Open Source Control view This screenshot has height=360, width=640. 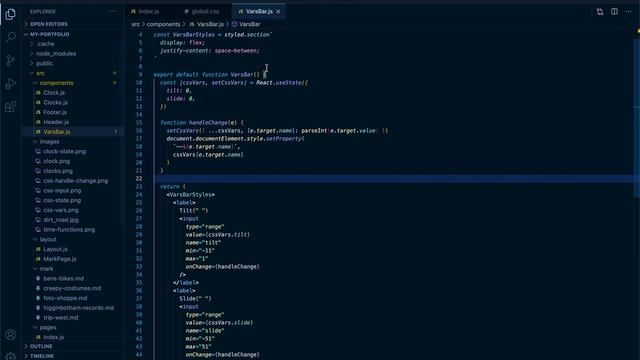coord(11,60)
